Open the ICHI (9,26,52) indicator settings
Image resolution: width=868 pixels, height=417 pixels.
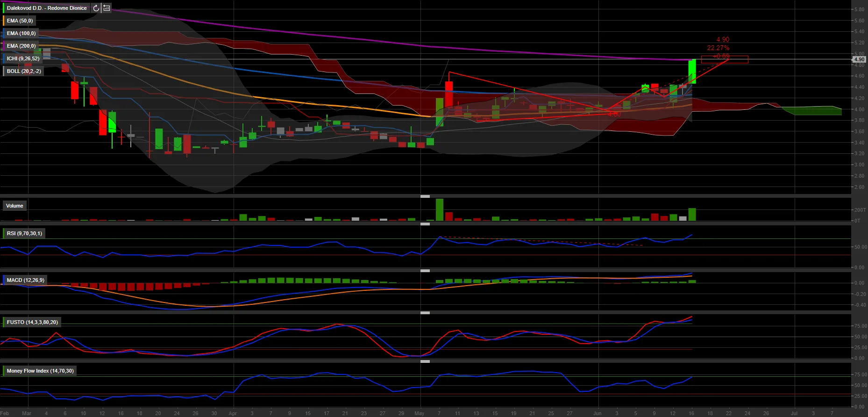coord(23,58)
